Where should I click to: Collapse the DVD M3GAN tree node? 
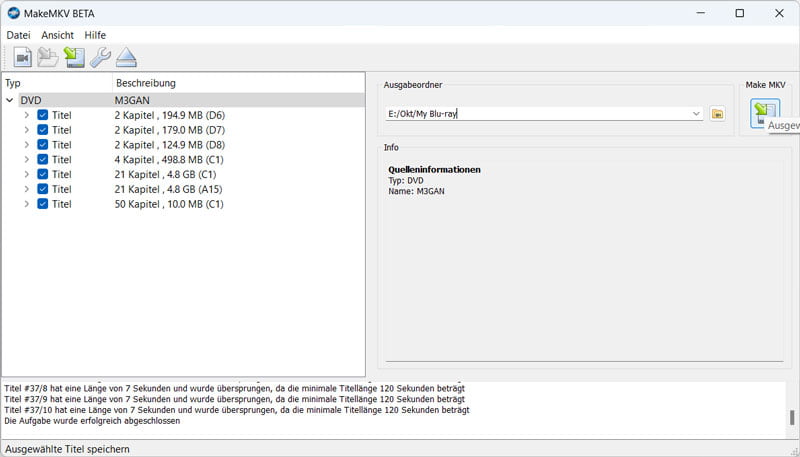[x=10, y=100]
